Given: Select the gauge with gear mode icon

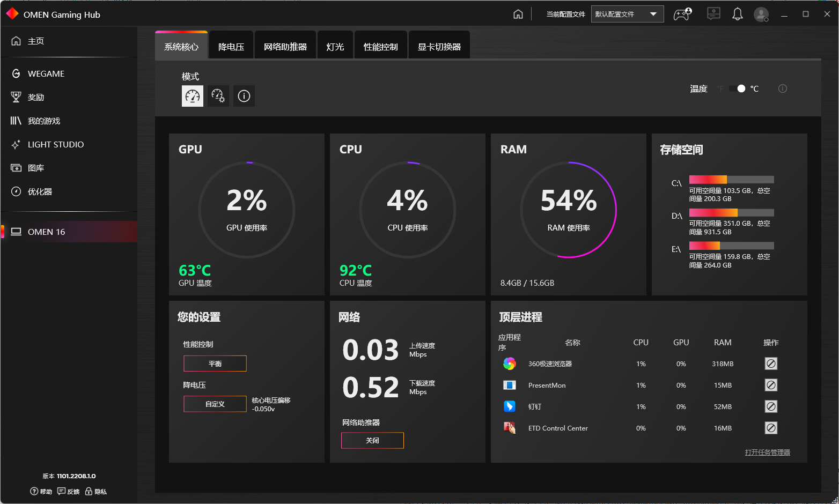Looking at the screenshot, I should coord(218,96).
